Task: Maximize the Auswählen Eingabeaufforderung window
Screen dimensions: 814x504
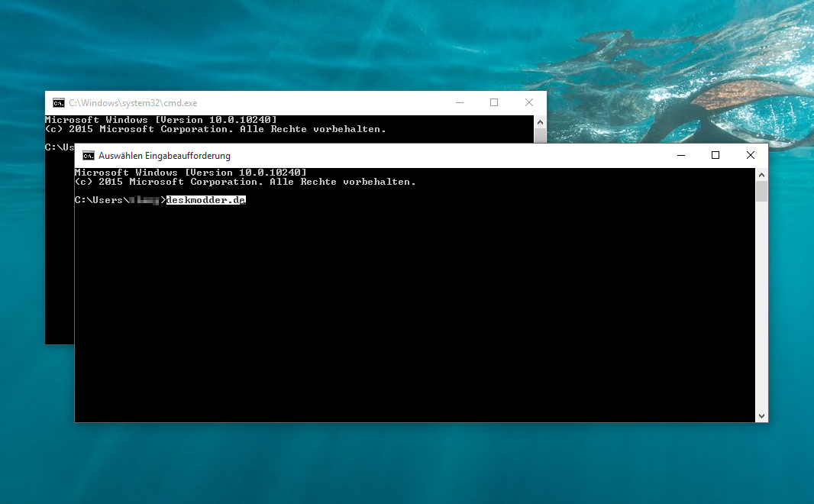Action: pos(715,155)
